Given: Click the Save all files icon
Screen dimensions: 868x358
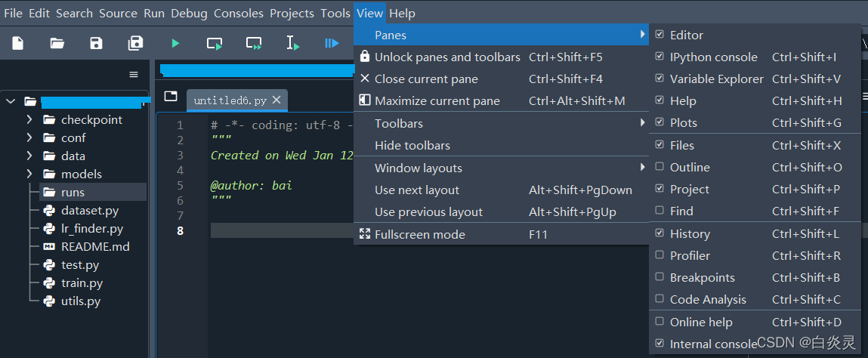Looking at the screenshot, I should coord(135,43).
